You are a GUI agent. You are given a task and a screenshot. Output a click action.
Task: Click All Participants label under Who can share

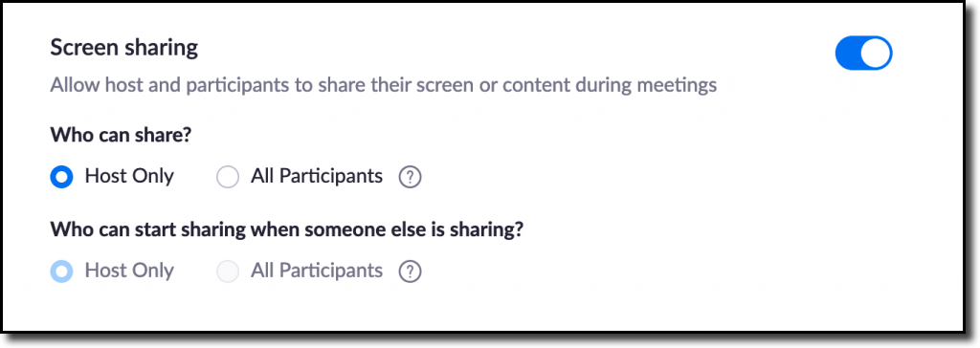pyautogui.click(x=317, y=177)
